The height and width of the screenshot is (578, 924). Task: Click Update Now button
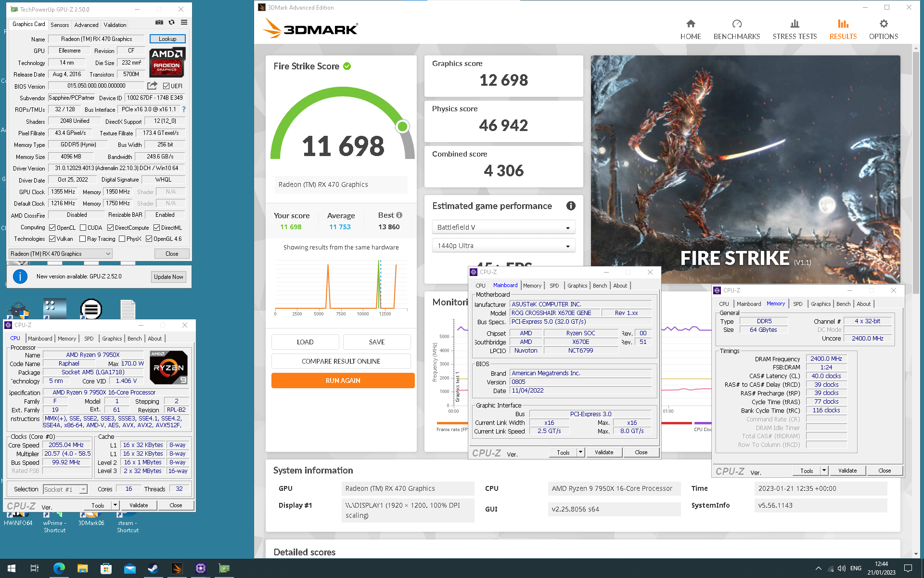click(168, 277)
